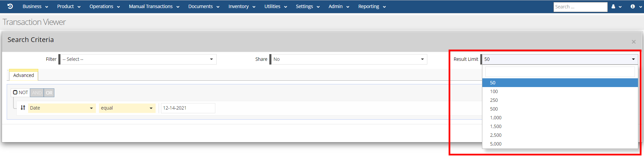Viewport: 644px width, 163px height.
Task: Open the Date field selector dropdown
Action: pos(61,108)
